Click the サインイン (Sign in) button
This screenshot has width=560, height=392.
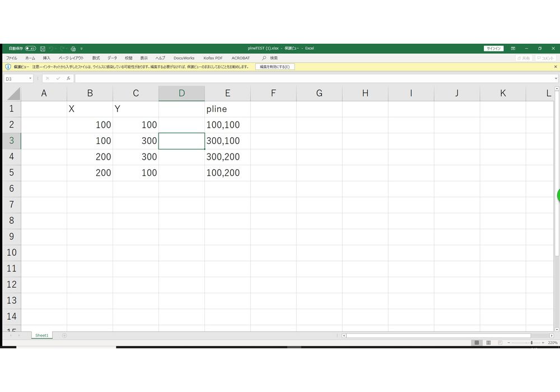493,49
